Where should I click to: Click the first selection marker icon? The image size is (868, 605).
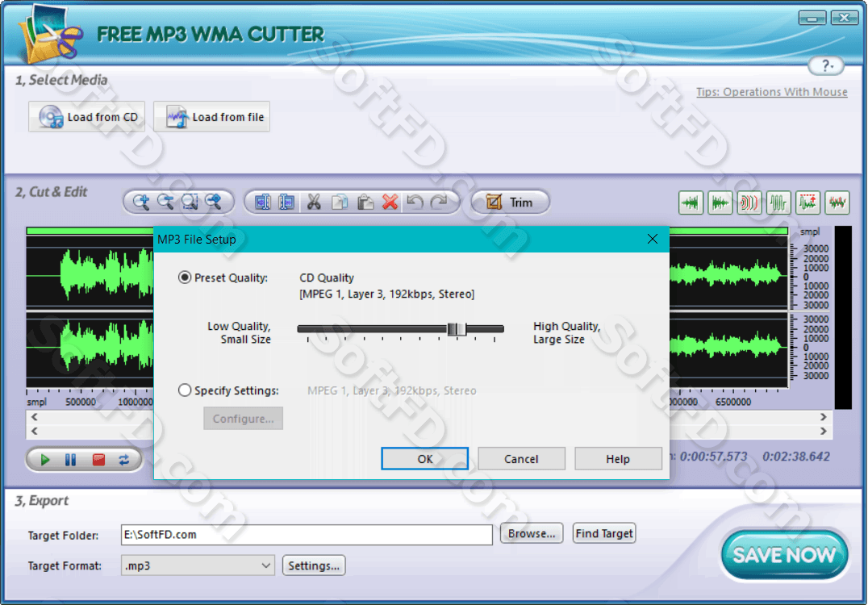(262, 202)
